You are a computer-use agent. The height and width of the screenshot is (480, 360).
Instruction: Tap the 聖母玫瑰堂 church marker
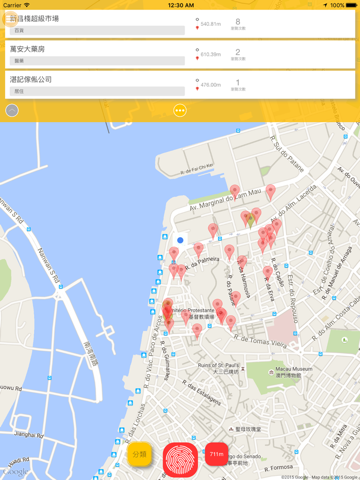(x=231, y=429)
